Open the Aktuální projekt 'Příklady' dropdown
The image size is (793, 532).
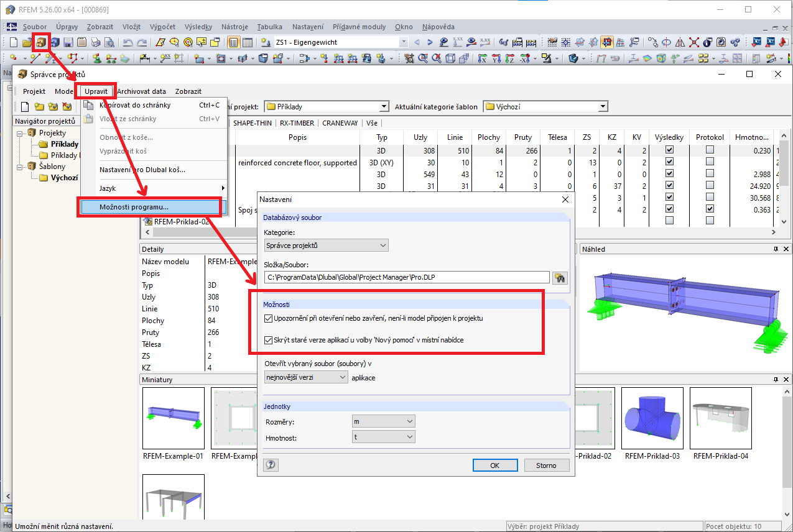327,107
